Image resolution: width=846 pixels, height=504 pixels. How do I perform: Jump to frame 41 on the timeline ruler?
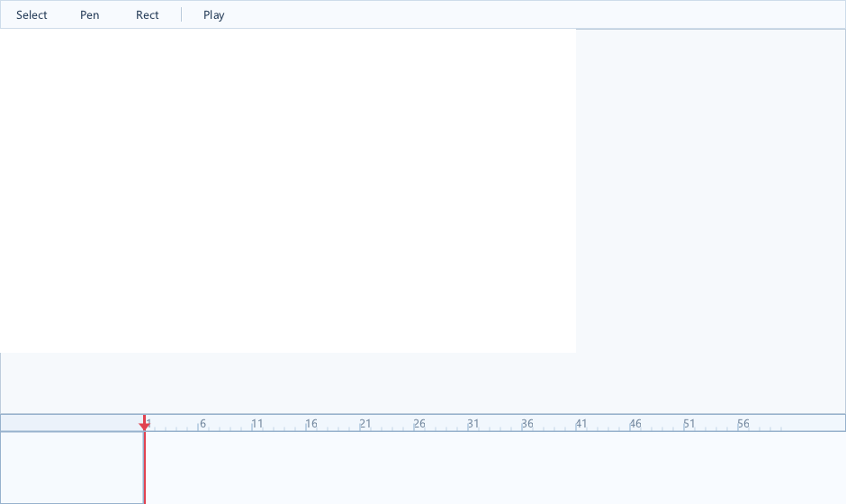[581, 424]
